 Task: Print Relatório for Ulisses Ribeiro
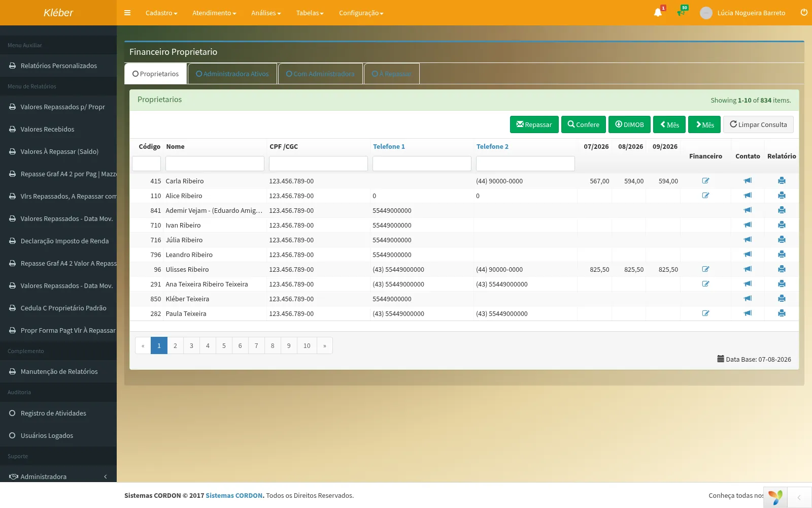[782, 269]
